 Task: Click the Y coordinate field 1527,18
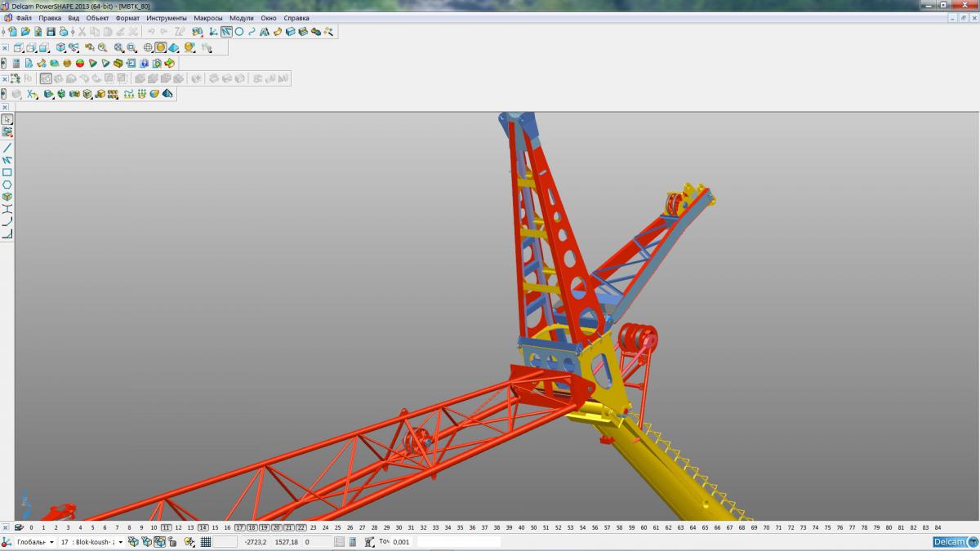(x=286, y=542)
